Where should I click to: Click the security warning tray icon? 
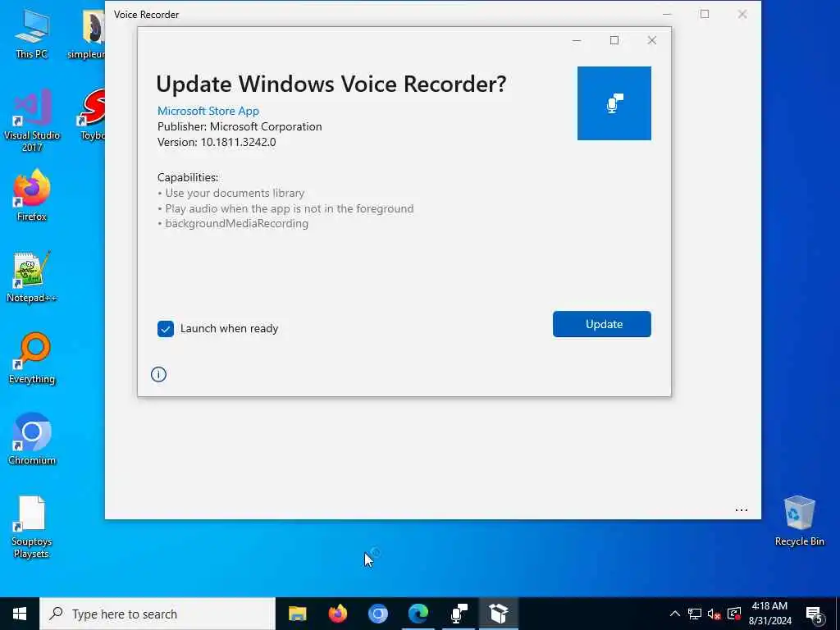pyautogui.click(x=734, y=614)
